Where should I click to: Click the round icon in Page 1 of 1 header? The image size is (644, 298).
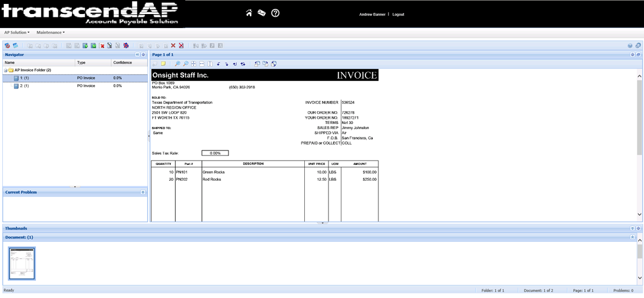[633, 54]
